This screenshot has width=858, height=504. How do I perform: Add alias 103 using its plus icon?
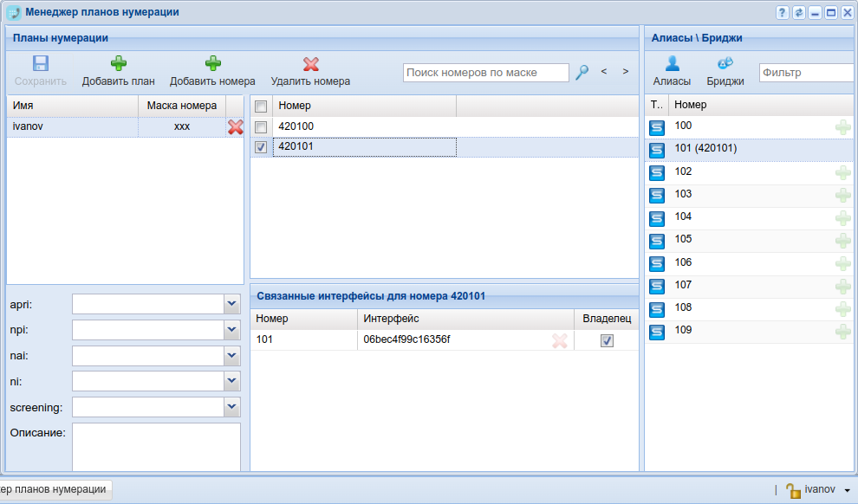(x=842, y=195)
